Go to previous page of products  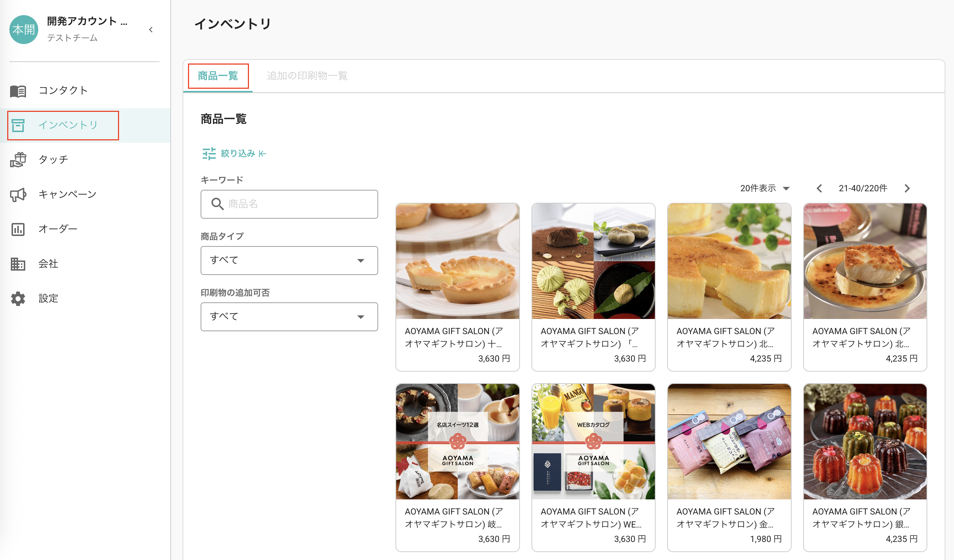click(x=819, y=188)
